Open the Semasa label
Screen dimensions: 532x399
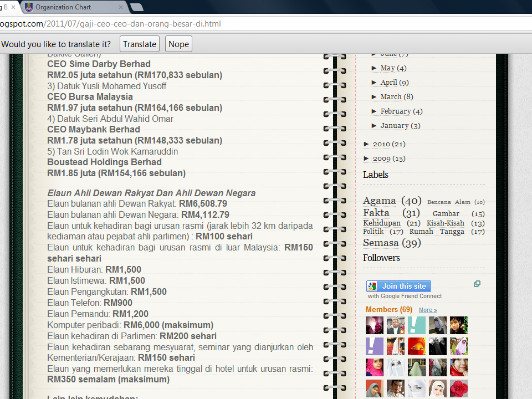[381, 243]
